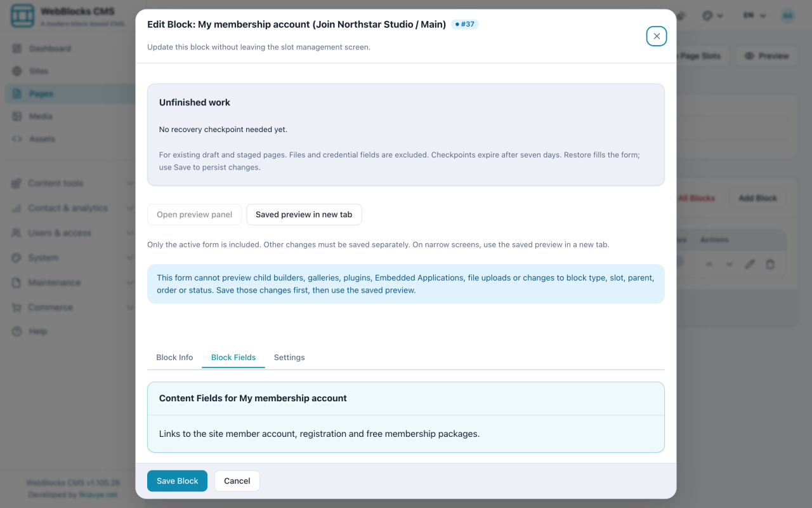The image size is (812, 508).
Task: Expand the Content tools section
Action: [72, 184]
